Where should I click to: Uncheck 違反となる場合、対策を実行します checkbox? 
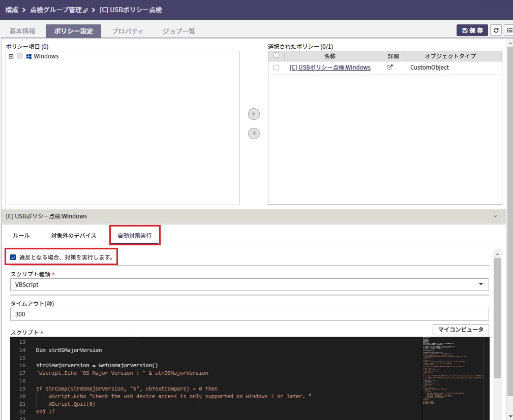pos(13,257)
